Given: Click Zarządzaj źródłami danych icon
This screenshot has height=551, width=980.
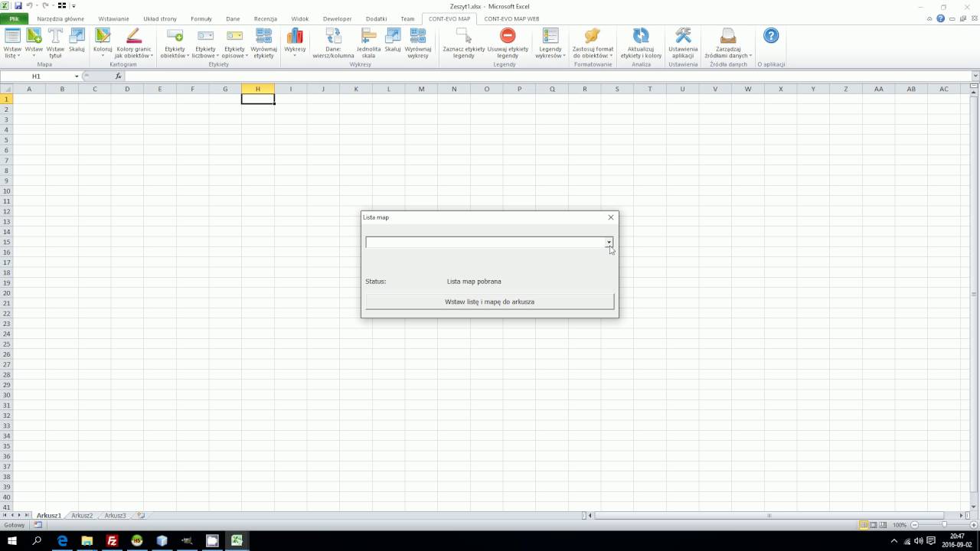Looking at the screenshot, I should (728, 43).
